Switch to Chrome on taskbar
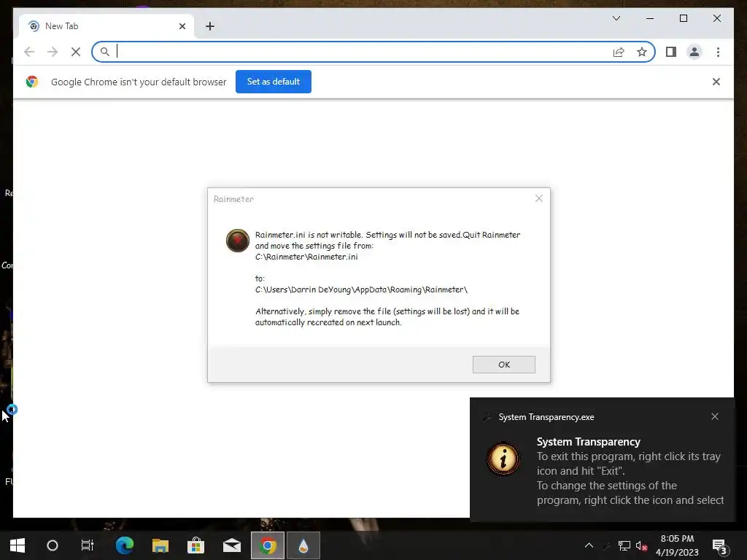Screen dimensions: 747x560 point(268,545)
